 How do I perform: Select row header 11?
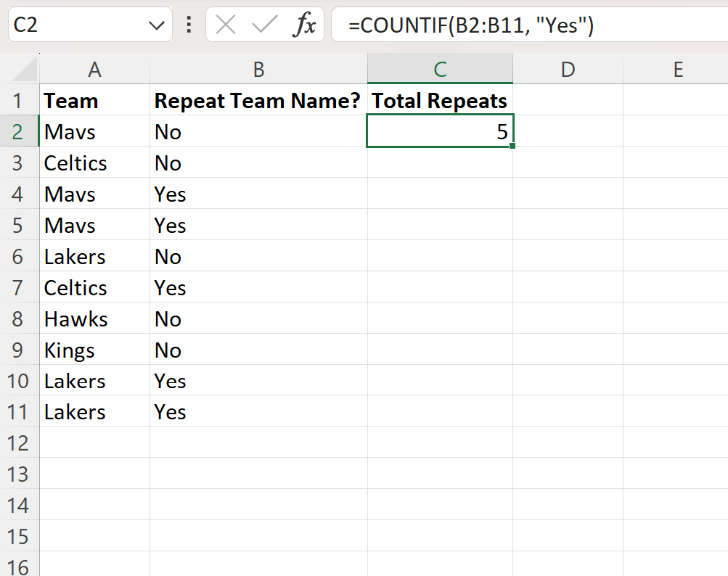click(20, 411)
